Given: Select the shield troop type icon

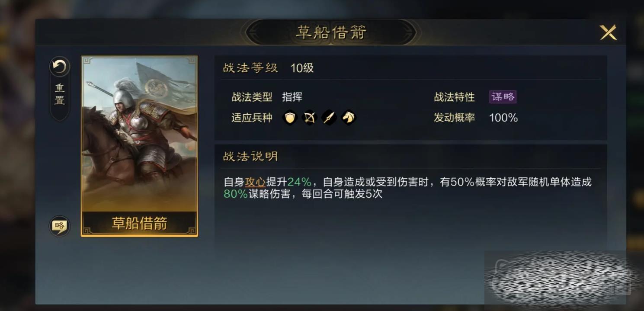Looking at the screenshot, I should click(x=290, y=117).
